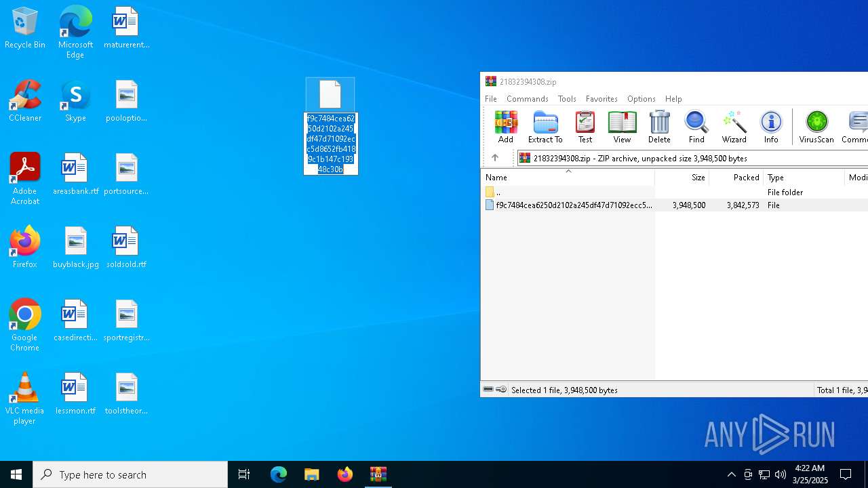Start VirusScan on the archive
Viewport: 868px width, 488px height.
tap(816, 127)
